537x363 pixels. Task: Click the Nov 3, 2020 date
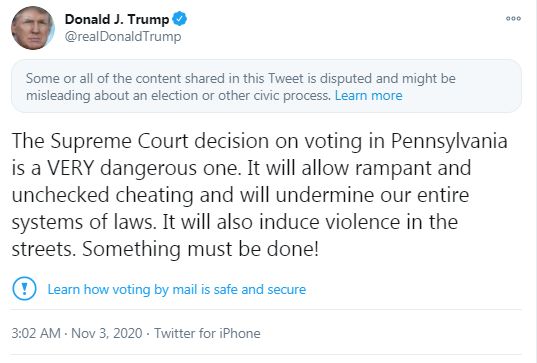[x=107, y=333]
